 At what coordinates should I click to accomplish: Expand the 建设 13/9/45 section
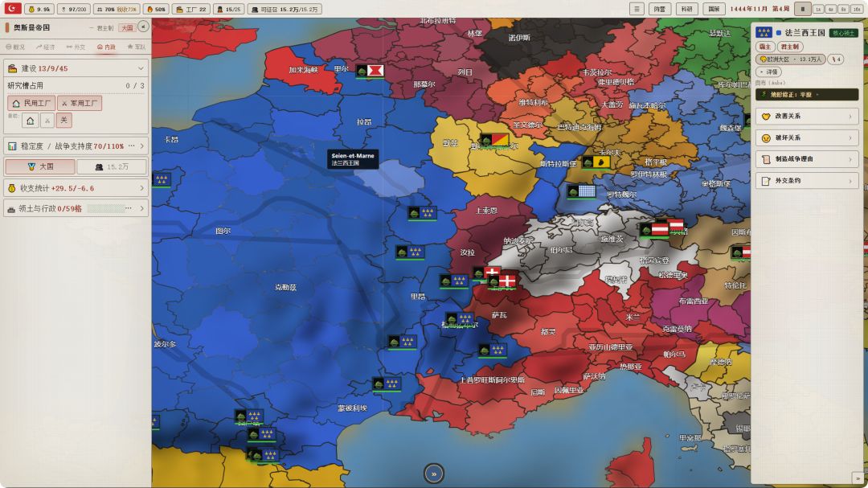pos(76,68)
